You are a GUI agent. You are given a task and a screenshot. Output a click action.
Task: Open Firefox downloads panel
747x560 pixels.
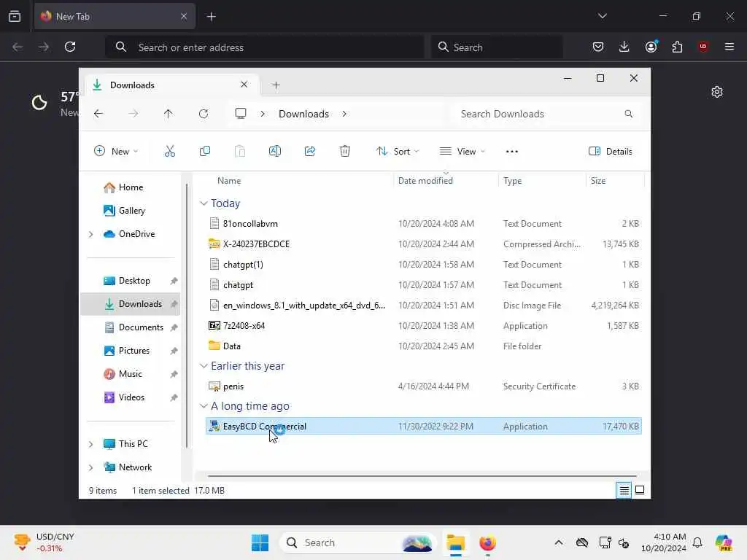click(x=624, y=47)
